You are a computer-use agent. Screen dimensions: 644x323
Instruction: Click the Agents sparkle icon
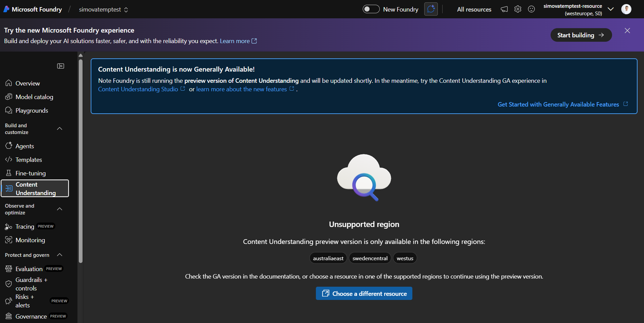click(9, 146)
